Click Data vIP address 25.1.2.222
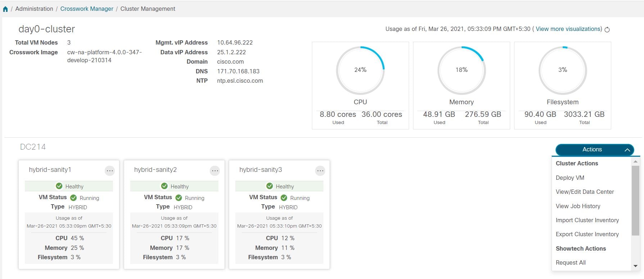This screenshot has height=279, width=644. [231, 52]
